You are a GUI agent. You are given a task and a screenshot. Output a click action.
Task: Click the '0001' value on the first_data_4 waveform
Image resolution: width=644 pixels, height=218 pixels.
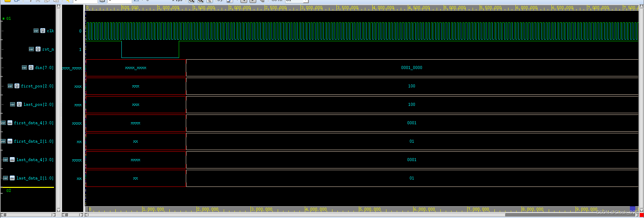point(412,123)
